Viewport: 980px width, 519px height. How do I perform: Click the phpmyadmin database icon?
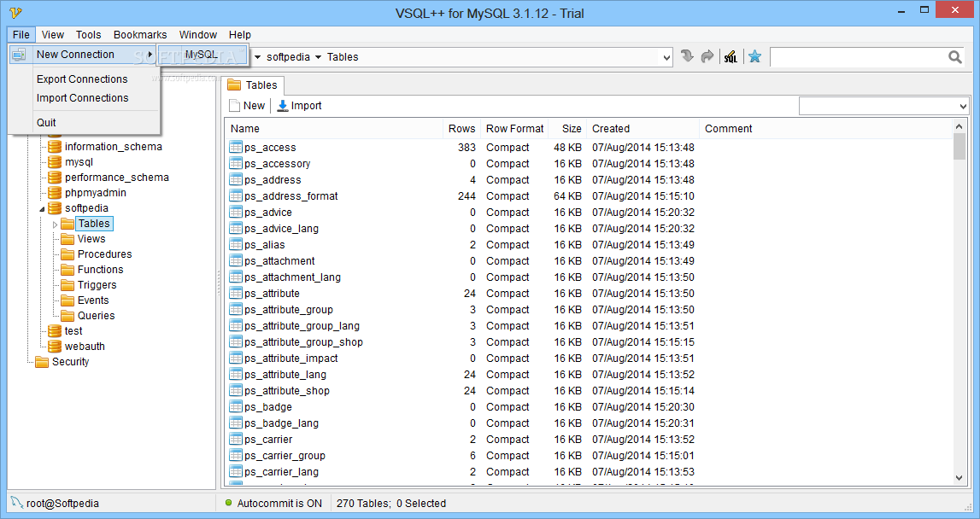coord(55,192)
